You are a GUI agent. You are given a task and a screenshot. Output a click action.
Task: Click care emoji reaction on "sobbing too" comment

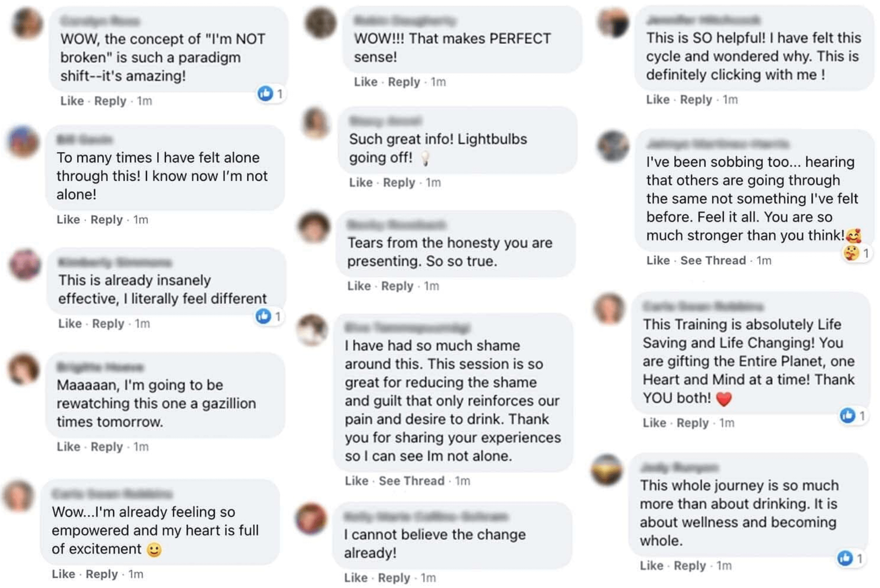851,253
